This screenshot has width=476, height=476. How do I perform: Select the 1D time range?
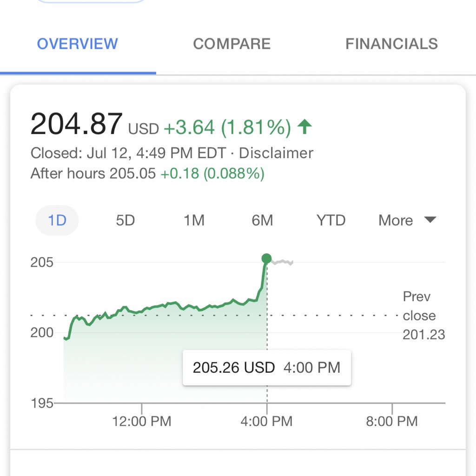point(57,220)
